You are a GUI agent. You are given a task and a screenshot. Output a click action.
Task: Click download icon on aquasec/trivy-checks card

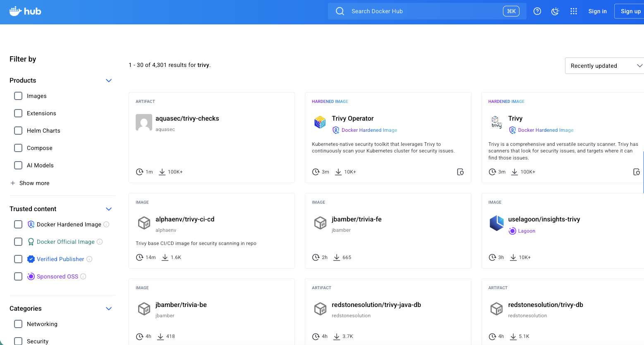click(162, 172)
